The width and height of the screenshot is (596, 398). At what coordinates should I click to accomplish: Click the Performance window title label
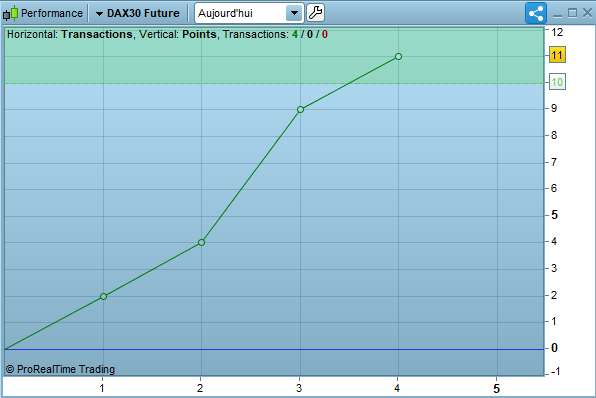(x=52, y=13)
